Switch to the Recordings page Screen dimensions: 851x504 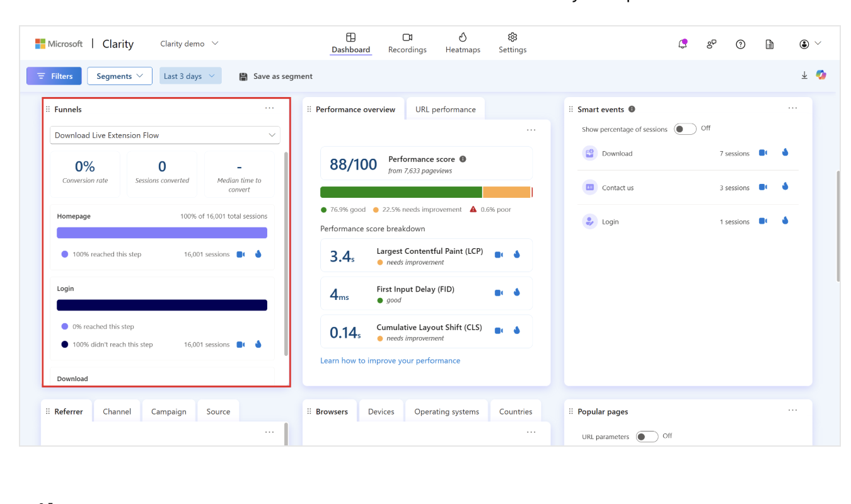coord(407,43)
